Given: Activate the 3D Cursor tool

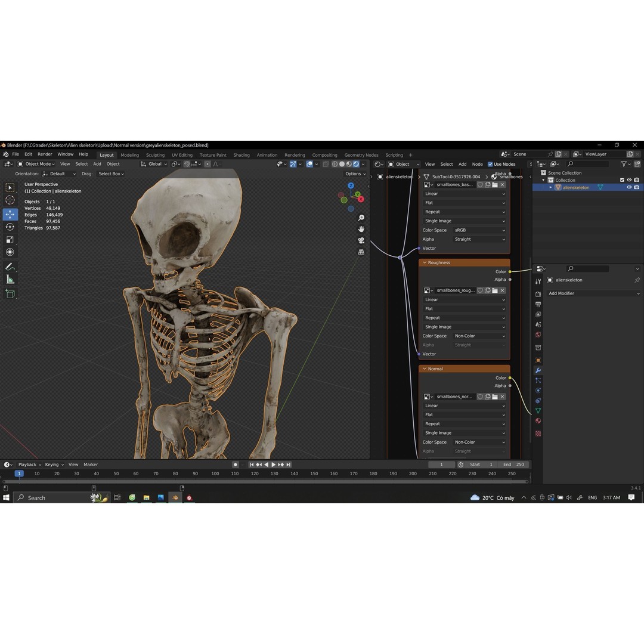Looking at the screenshot, I should (x=10, y=200).
